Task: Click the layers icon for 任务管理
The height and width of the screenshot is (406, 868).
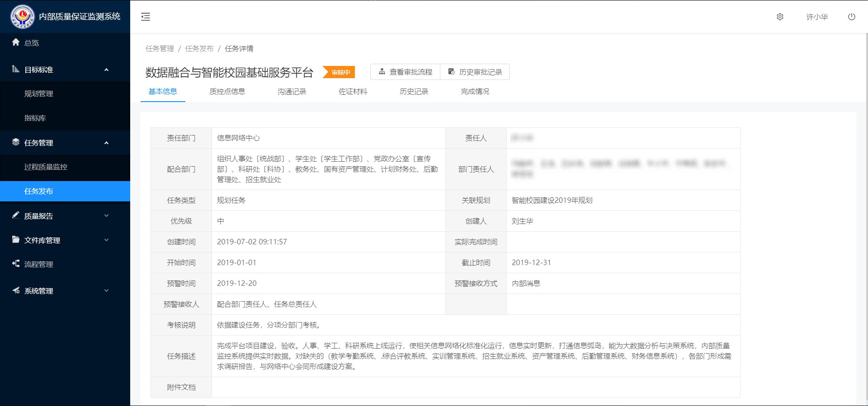Action: pyautogui.click(x=16, y=142)
